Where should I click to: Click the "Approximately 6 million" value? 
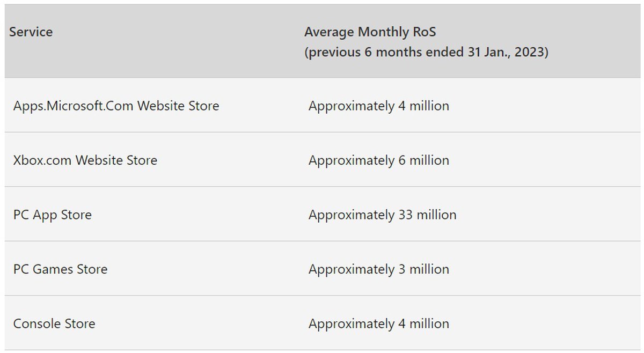point(378,160)
